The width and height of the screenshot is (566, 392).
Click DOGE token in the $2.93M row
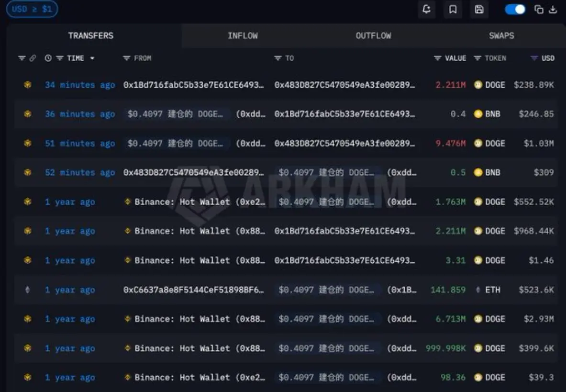click(489, 319)
